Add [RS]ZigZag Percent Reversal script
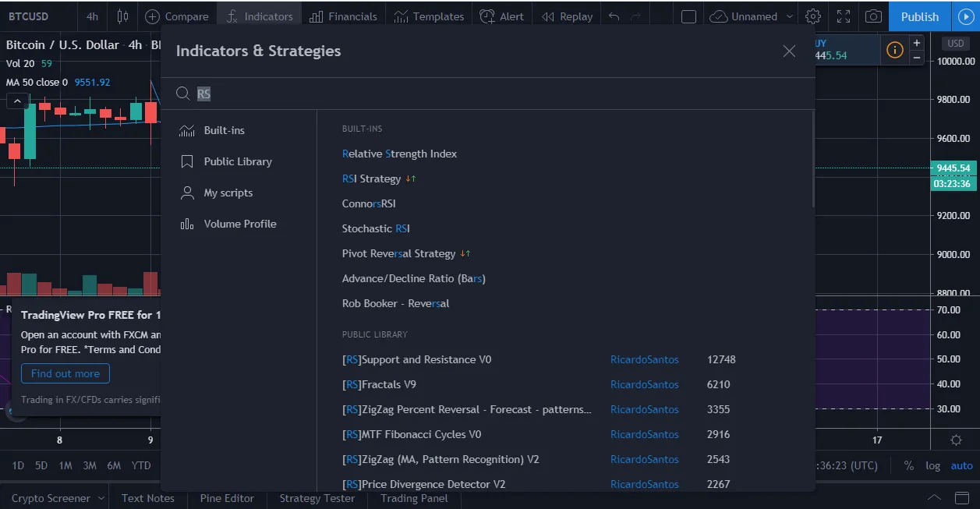This screenshot has height=509, width=980. point(466,409)
